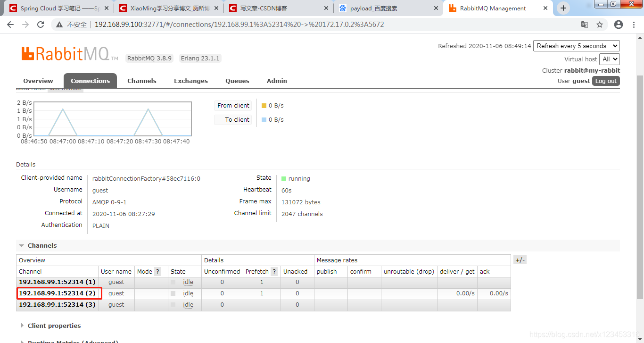Switch to the Overview tab
The image size is (644, 343).
pyautogui.click(x=38, y=81)
